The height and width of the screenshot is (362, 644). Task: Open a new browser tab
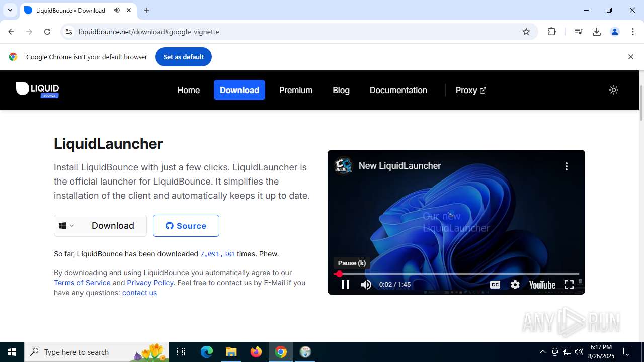147,10
